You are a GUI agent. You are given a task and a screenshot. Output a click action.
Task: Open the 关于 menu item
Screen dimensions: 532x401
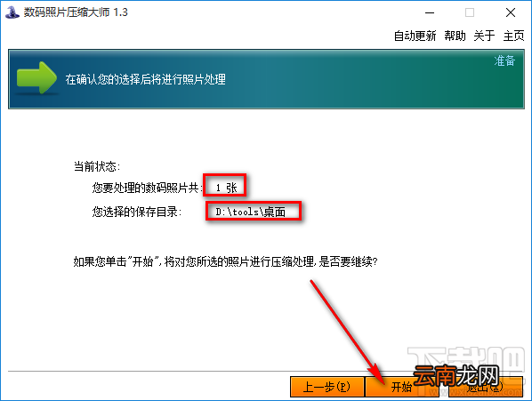[485, 36]
